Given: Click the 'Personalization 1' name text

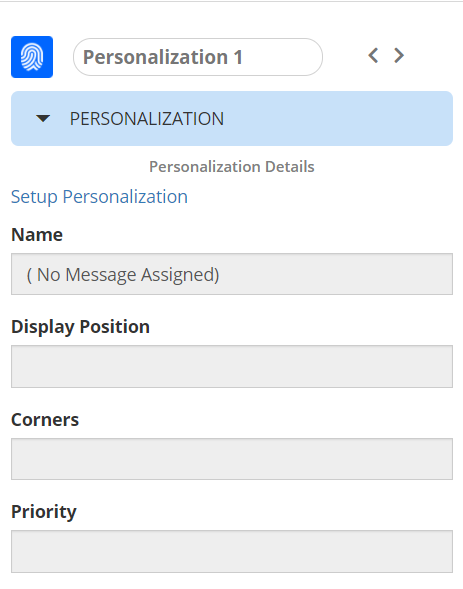Looking at the screenshot, I should pos(163,57).
